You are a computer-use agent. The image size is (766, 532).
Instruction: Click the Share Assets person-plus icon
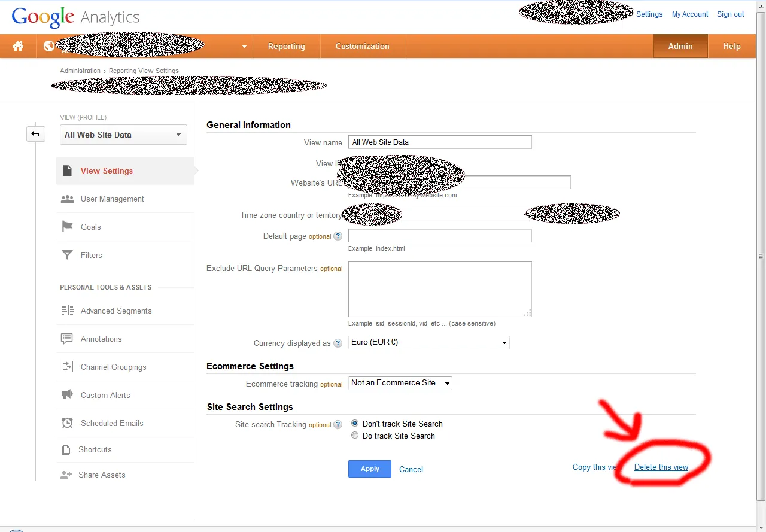tap(66, 475)
